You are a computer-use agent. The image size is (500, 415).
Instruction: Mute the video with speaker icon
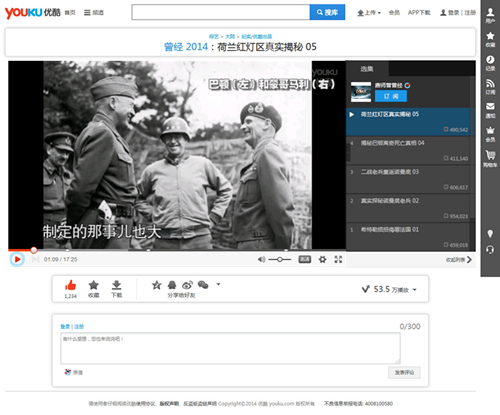click(261, 259)
